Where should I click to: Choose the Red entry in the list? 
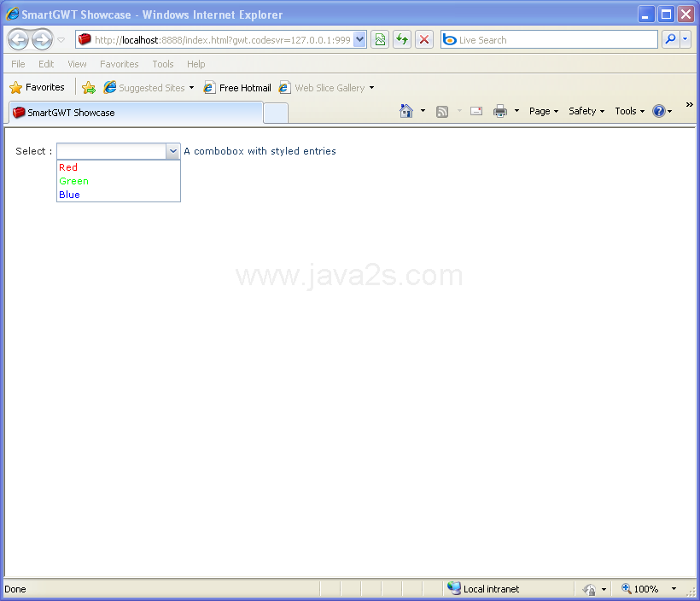pos(119,167)
